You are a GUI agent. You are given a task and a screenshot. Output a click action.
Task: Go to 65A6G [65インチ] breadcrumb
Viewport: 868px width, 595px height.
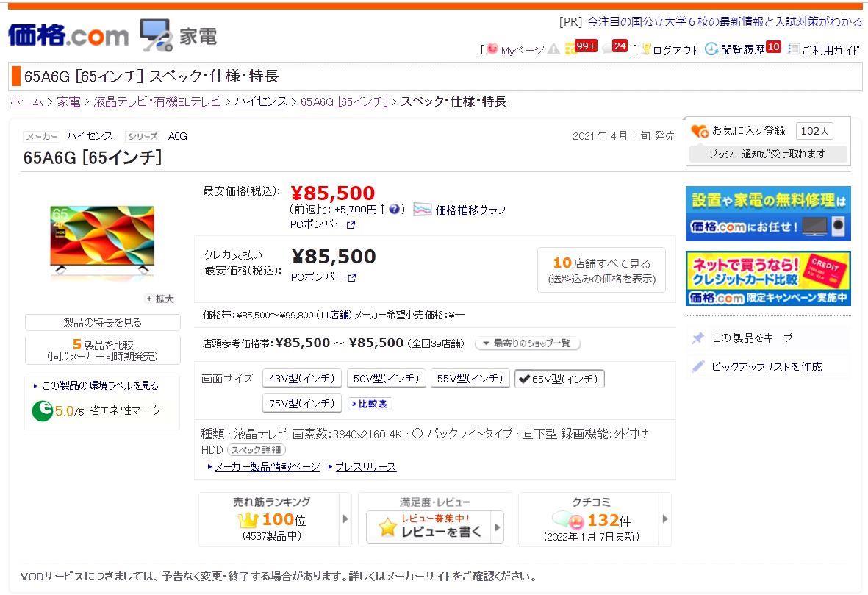[344, 101]
